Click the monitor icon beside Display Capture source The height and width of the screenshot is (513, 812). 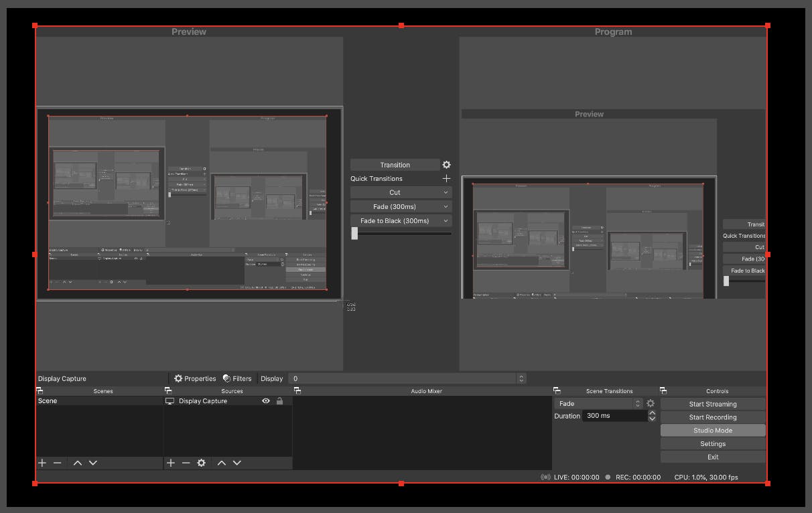pyautogui.click(x=170, y=401)
